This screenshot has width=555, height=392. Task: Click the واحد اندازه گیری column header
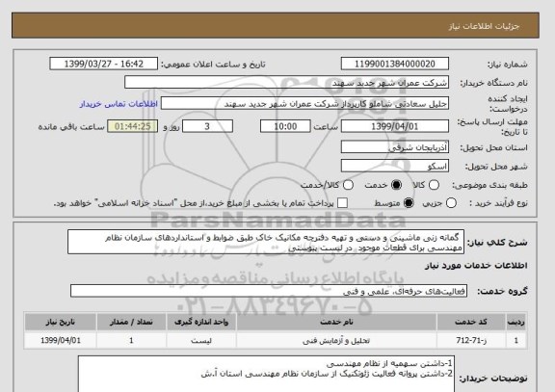pyautogui.click(x=201, y=322)
